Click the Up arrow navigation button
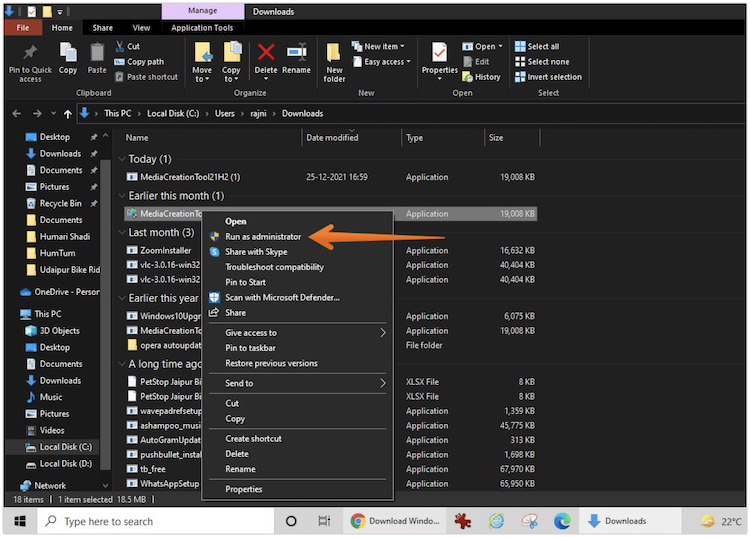Image resolution: width=750 pixels, height=537 pixels. (x=68, y=114)
